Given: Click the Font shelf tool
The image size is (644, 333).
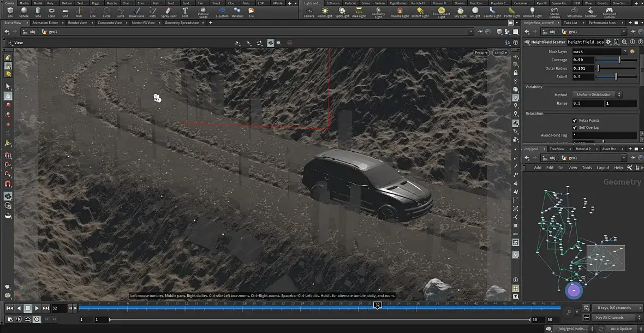Looking at the screenshot, I should (185, 13).
